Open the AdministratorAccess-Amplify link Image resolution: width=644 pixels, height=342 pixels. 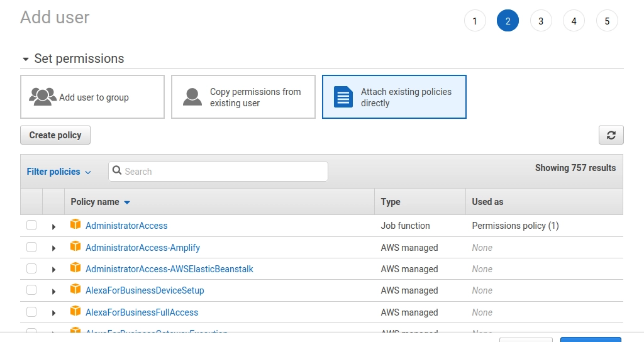coord(143,248)
